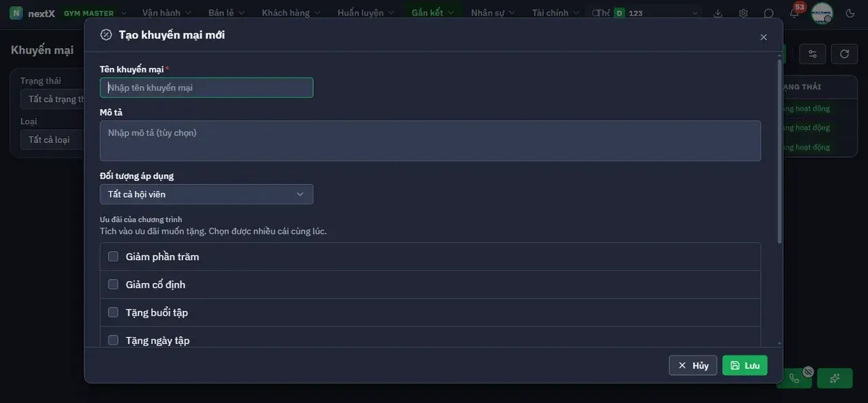Check the Giảm phần trăm checkbox
The height and width of the screenshot is (403, 868).
pyautogui.click(x=113, y=257)
